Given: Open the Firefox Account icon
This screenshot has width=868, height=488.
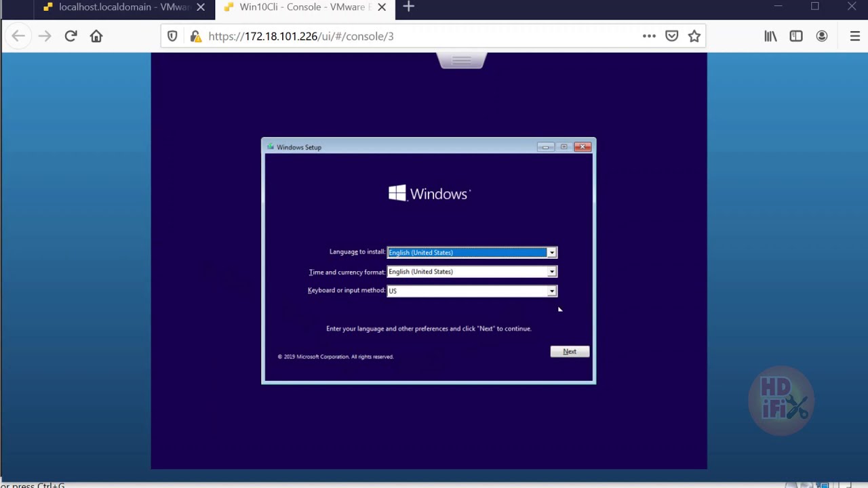Looking at the screenshot, I should (x=822, y=37).
